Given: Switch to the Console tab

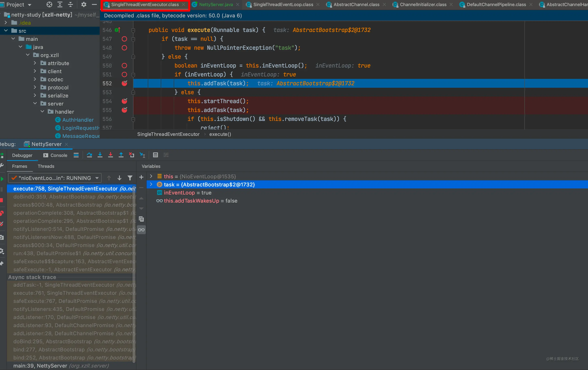Looking at the screenshot, I should pyautogui.click(x=55, y=155).
